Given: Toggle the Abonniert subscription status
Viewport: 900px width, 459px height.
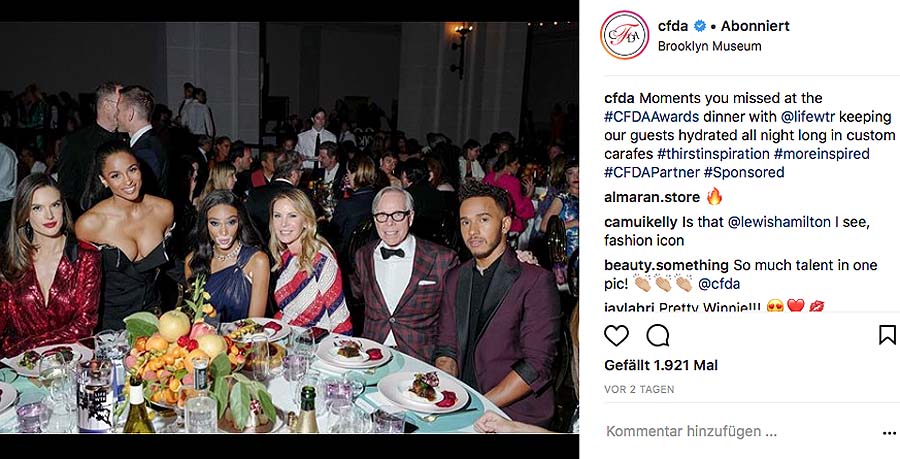Looking at the screenshot, I should coord(755,26).
